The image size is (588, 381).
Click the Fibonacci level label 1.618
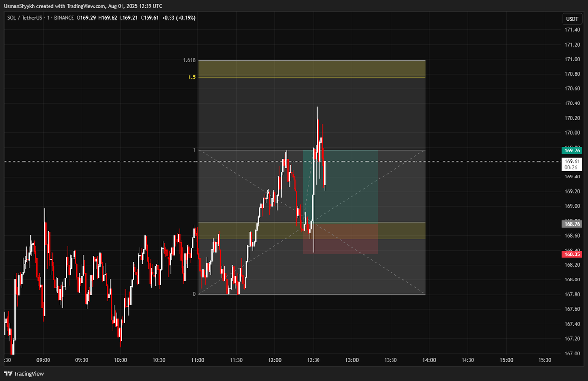[190, 60]
